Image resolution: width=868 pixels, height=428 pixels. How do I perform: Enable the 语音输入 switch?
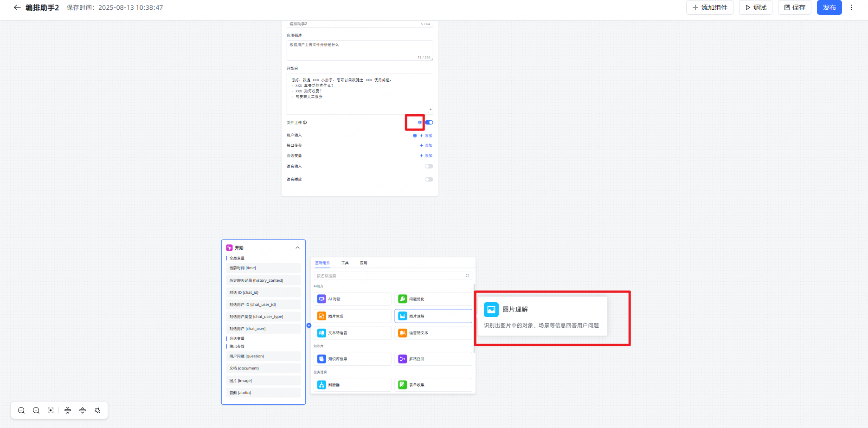click(429, 166)
